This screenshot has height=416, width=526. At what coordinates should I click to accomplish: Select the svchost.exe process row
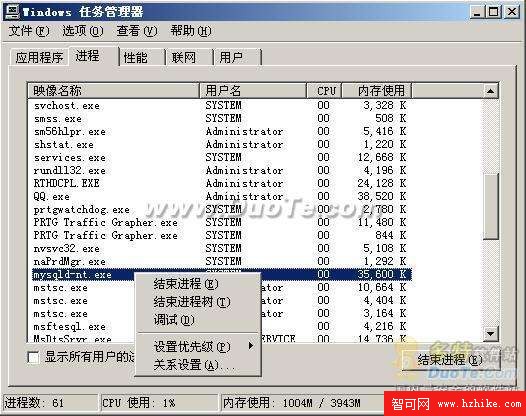coord(220,105)
